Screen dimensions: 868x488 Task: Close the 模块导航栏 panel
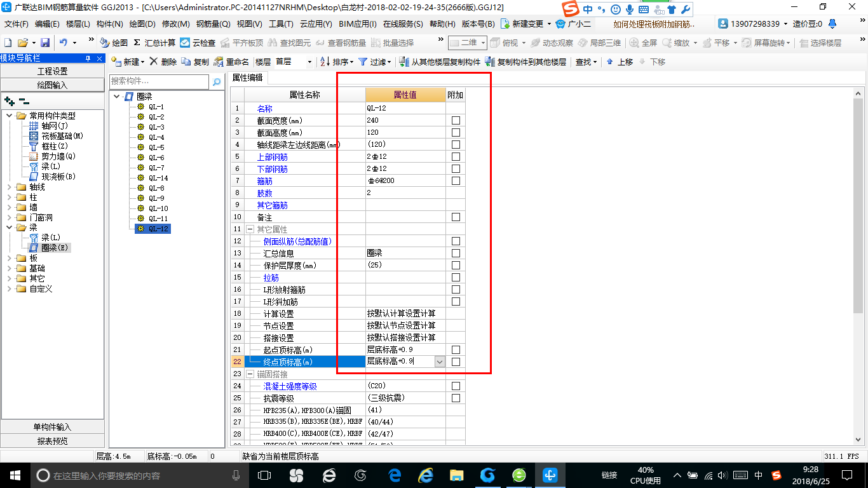(x=98, y=58)
